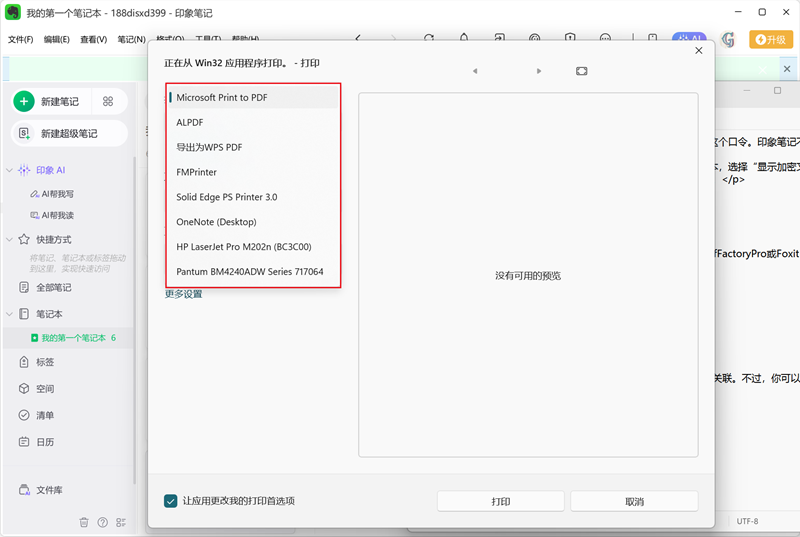Go to next preview page arrow
800x537 pixels.
(539, 71)
